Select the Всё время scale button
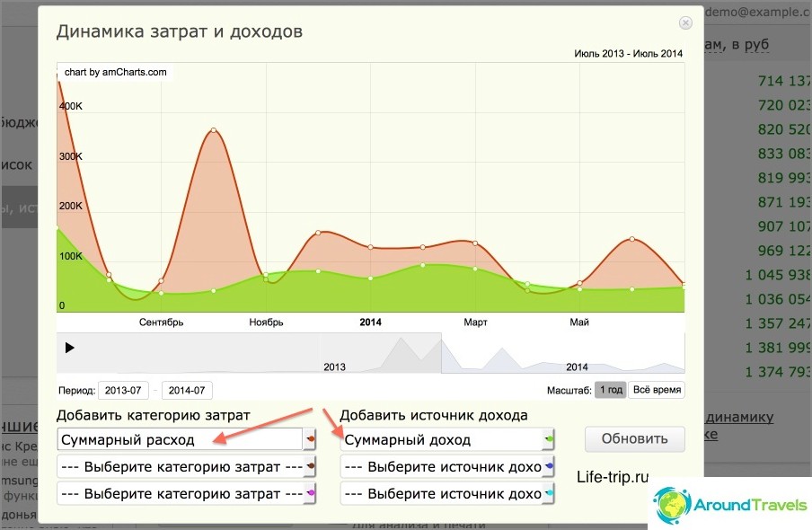The image size is (812, 530). click(x=657, y=390)
